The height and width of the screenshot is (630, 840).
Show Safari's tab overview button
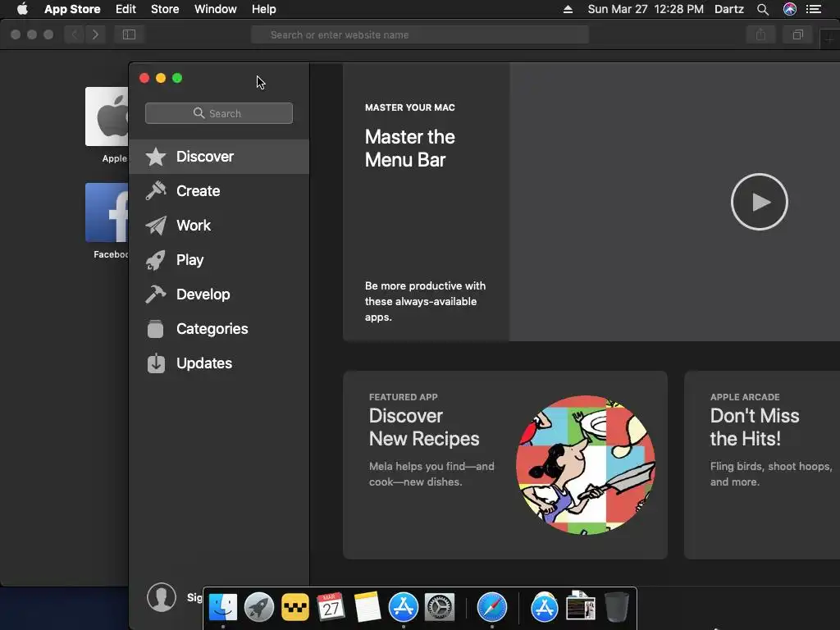[x=797, y=34]
